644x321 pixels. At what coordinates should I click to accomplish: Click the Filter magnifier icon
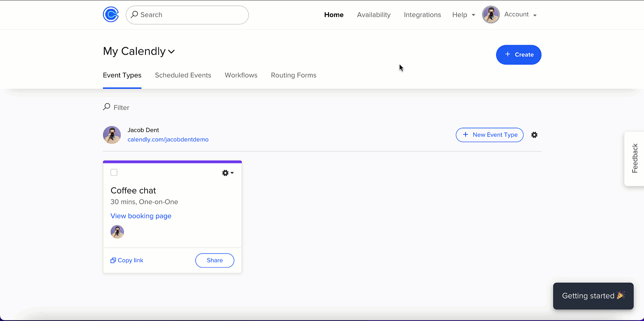[x=107, y=107]
